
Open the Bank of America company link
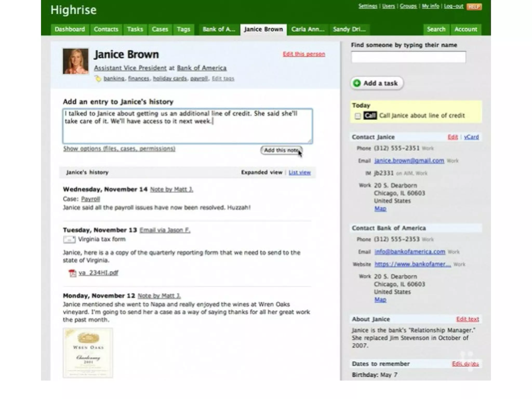[x=202, y=68]
